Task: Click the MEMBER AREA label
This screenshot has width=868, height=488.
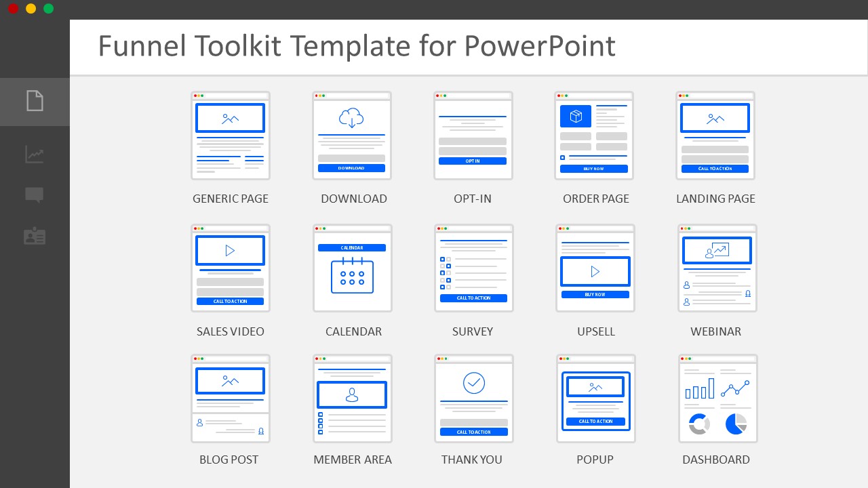Action: [x=353, y=460]
